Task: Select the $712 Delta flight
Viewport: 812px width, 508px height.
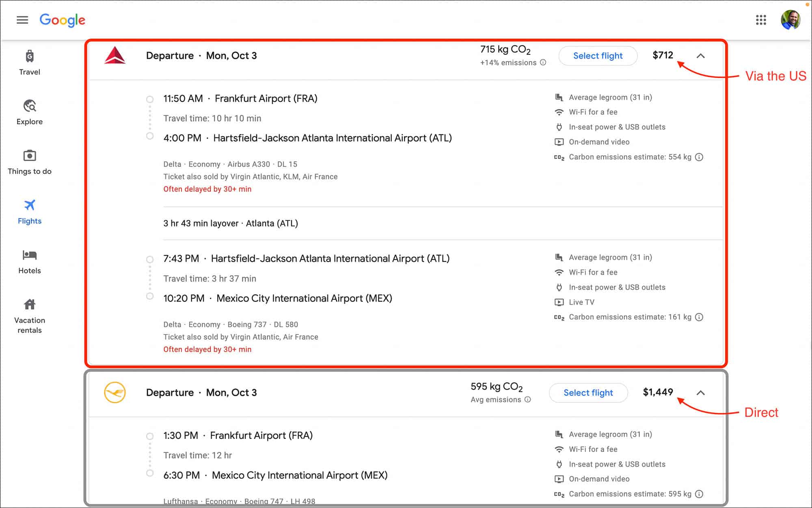Action: [598, 56]
